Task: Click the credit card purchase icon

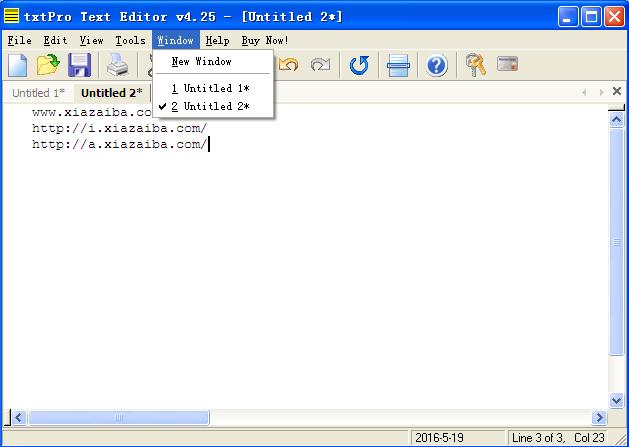Action: 507,64
